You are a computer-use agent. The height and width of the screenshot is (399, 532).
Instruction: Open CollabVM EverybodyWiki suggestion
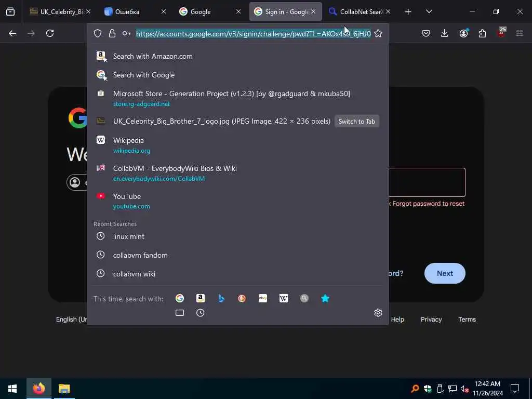click(x=238, y=173)
